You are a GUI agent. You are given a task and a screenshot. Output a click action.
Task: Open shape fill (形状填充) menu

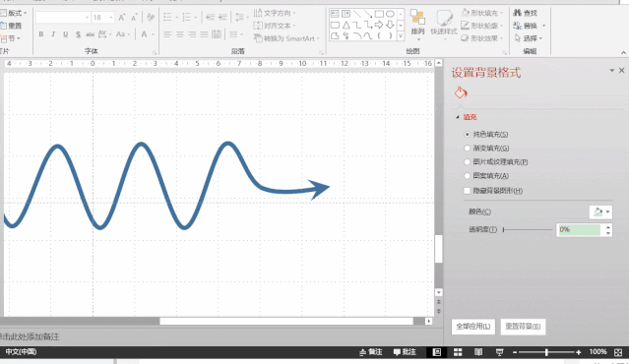(481, 13)
